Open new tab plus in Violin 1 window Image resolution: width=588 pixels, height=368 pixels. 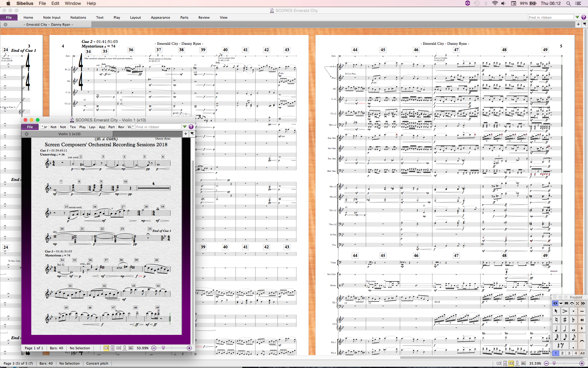(x=186, y=134)
